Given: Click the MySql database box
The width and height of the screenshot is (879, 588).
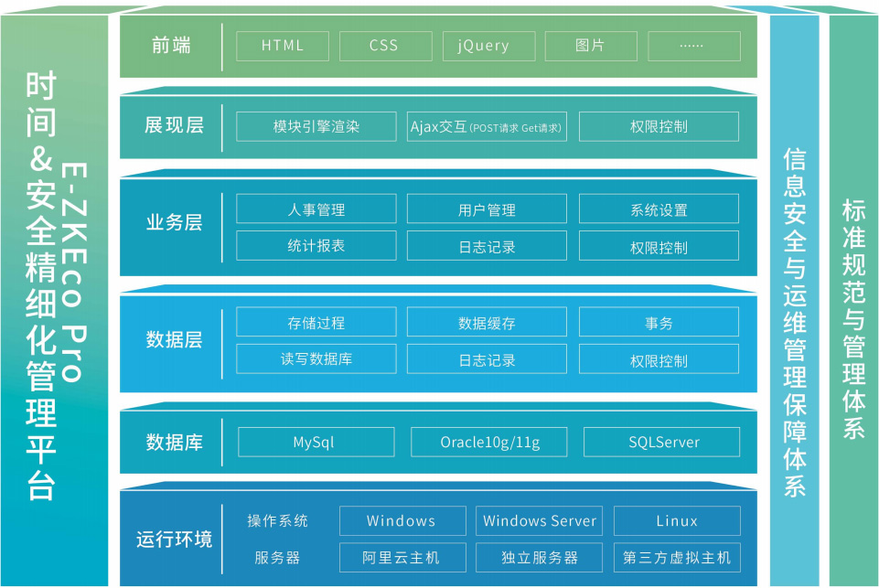Looking at the screenshot, I should [315, 443].
